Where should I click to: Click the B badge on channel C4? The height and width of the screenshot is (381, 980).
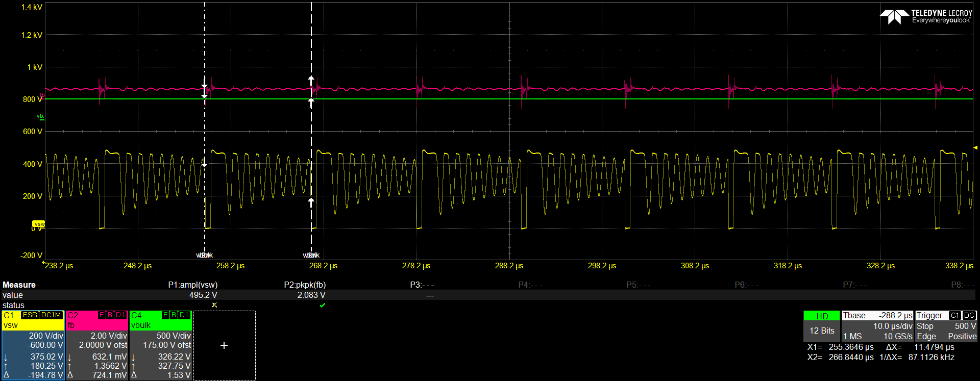174,315
